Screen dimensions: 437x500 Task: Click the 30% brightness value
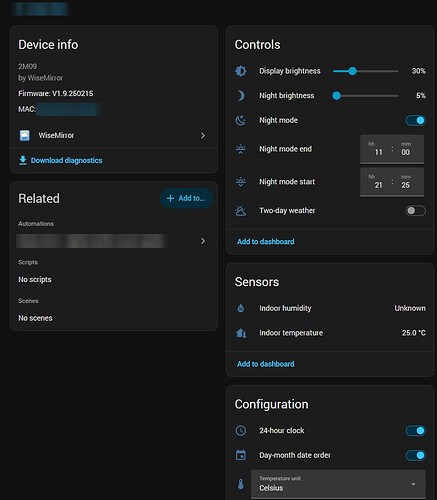419,71
